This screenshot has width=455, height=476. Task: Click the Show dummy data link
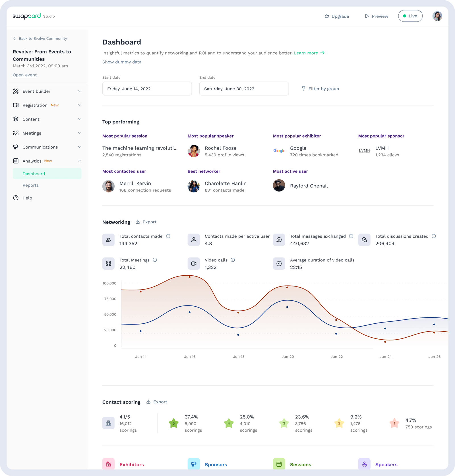(122, 62)
